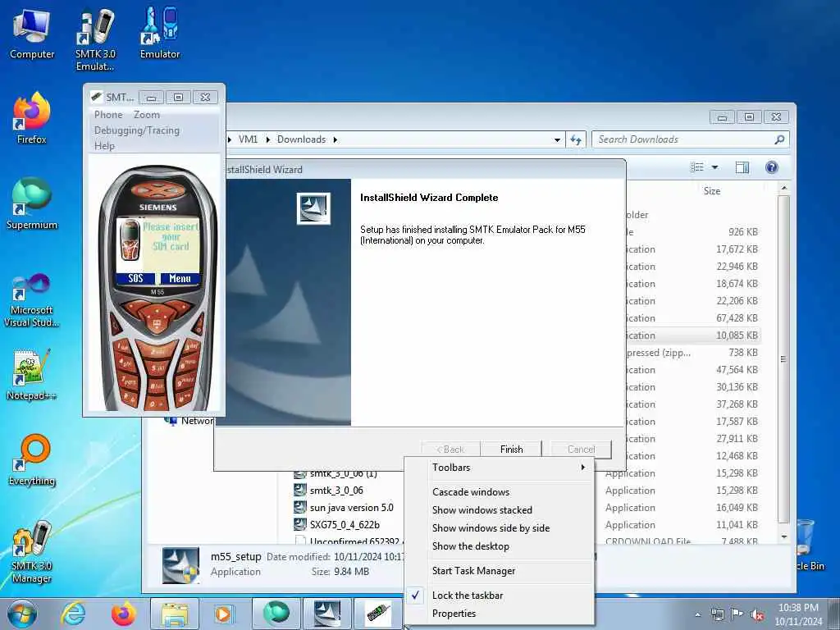The image size is (840, 630).
Task: Click the Finish button in wizard
Action: pyautogui.click(x=511, y=449)
